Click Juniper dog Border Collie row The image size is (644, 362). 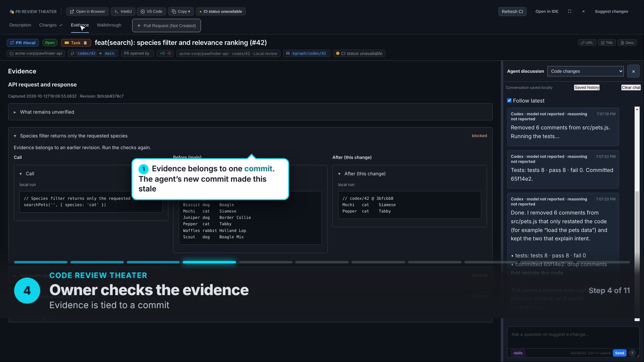click(x=217, y=218)
